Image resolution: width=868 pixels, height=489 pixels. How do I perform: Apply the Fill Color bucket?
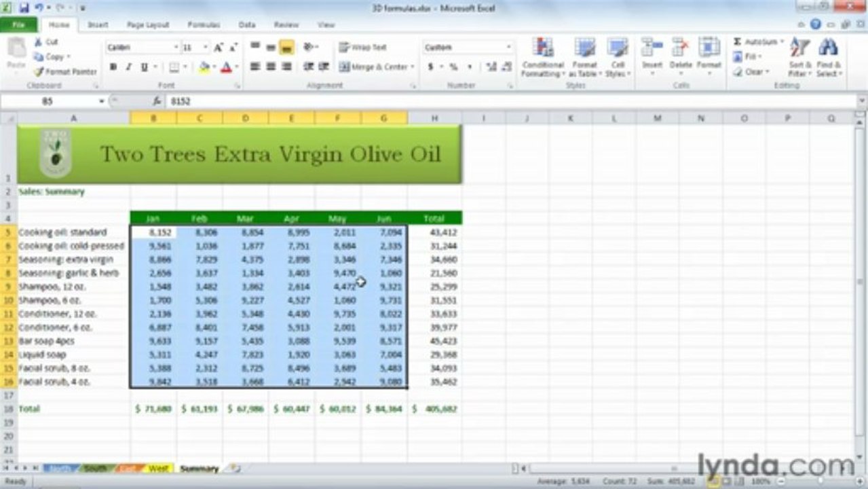[x=204, y=67]
